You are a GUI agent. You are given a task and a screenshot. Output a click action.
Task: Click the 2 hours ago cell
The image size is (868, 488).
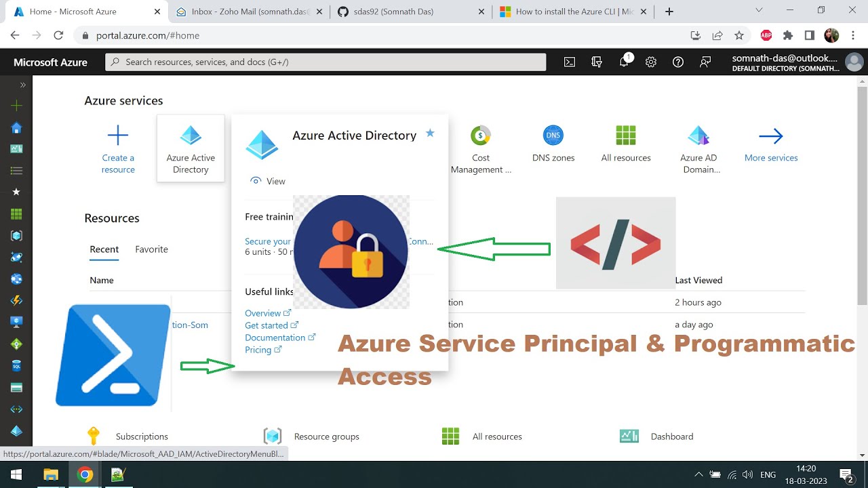pos(698,302)
